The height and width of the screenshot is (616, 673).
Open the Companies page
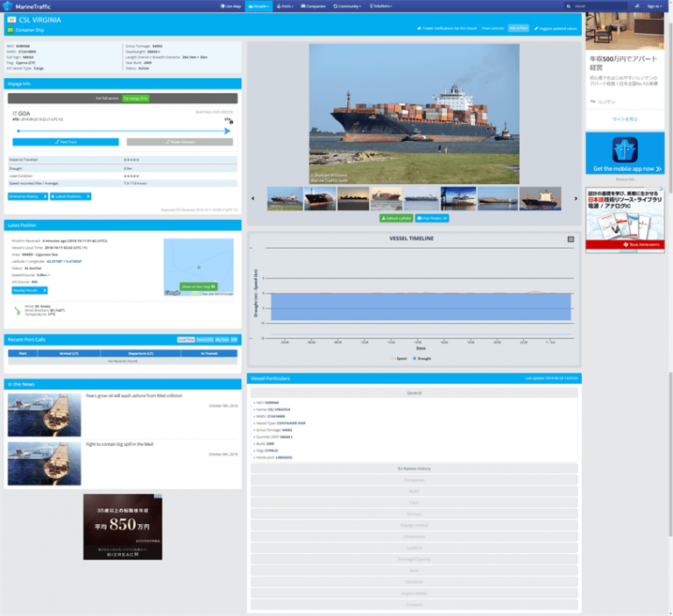tap(314, 6)
